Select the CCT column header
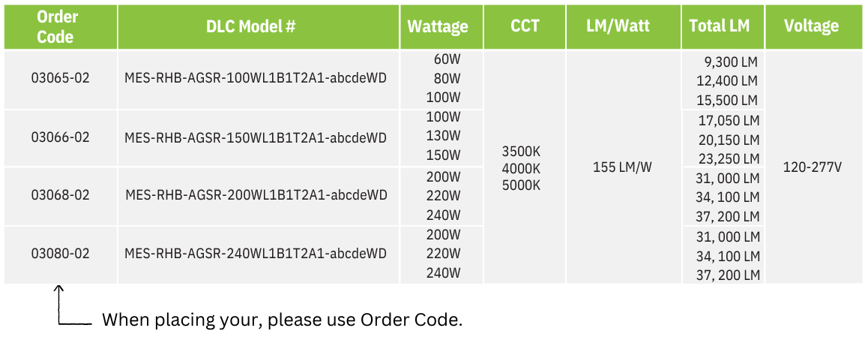868x337 pixels. 524,26
